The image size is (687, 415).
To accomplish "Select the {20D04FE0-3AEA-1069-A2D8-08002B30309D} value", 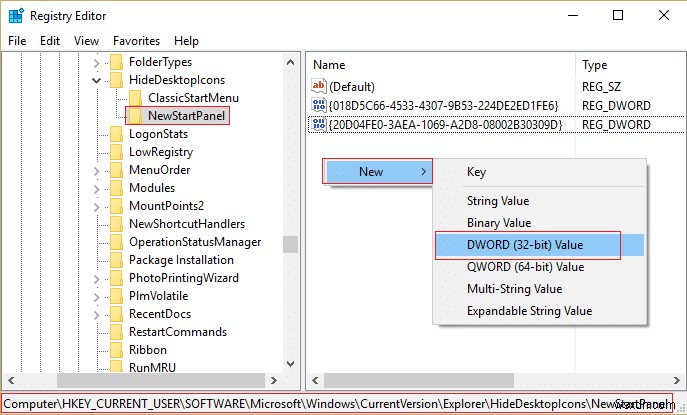I will pos(445,125).
